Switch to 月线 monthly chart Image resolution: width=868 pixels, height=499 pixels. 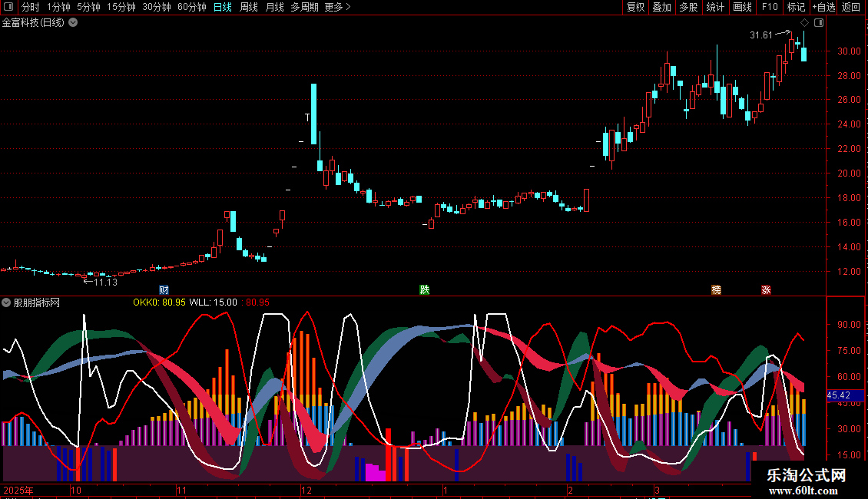(x=274, y=7)
